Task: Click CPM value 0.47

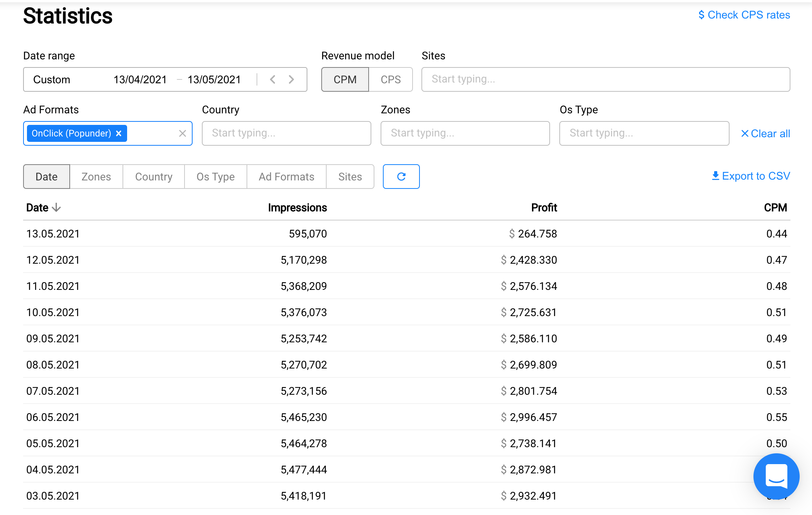Action: coord(777,260)
